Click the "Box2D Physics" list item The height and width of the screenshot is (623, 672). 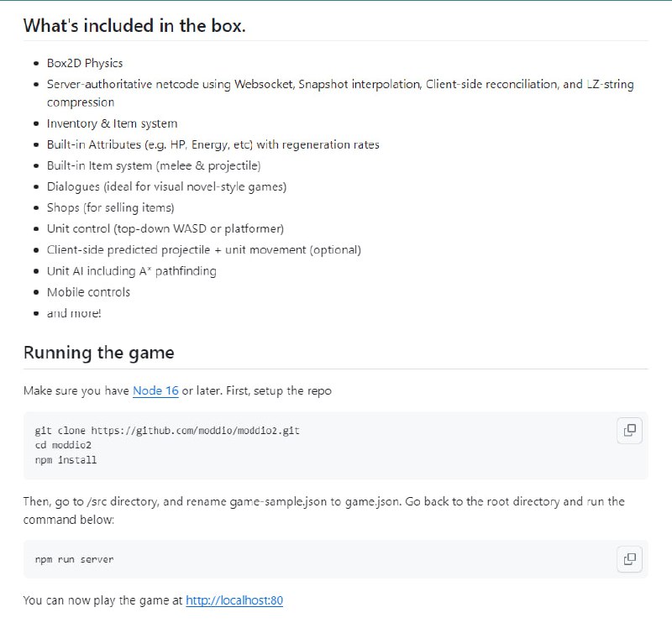pyautogui.click(x=85, y=63)
